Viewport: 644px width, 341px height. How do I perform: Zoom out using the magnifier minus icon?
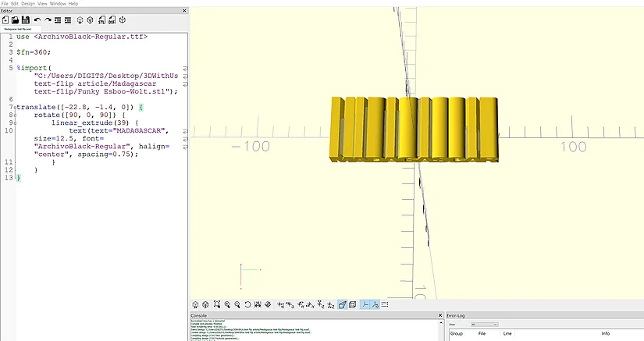[x=237, y=304]
